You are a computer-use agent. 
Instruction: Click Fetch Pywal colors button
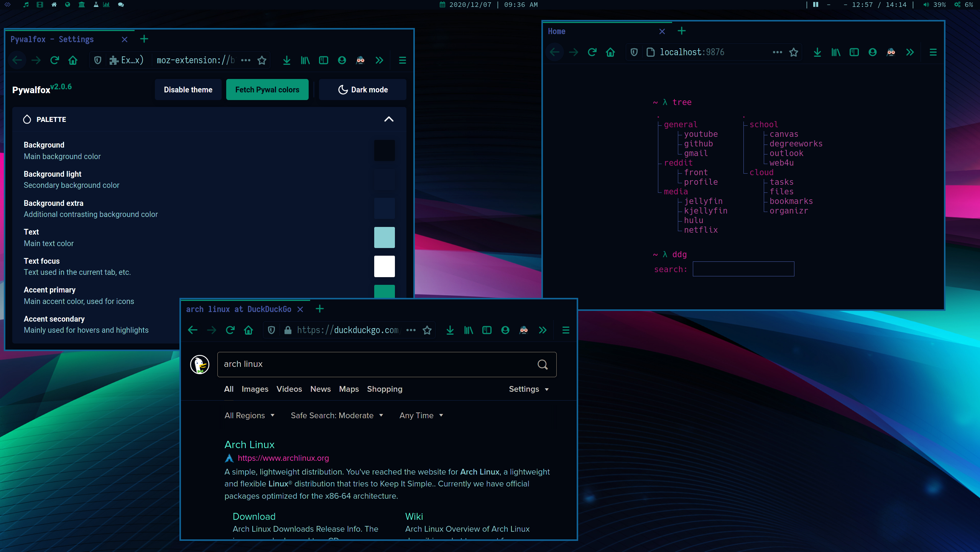[267, 90]
